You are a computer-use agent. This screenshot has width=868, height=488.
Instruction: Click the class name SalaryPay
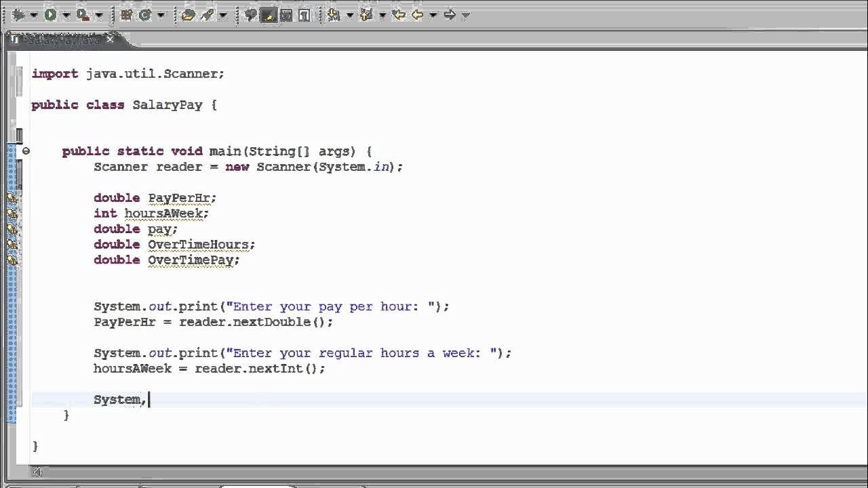point(167,105)
